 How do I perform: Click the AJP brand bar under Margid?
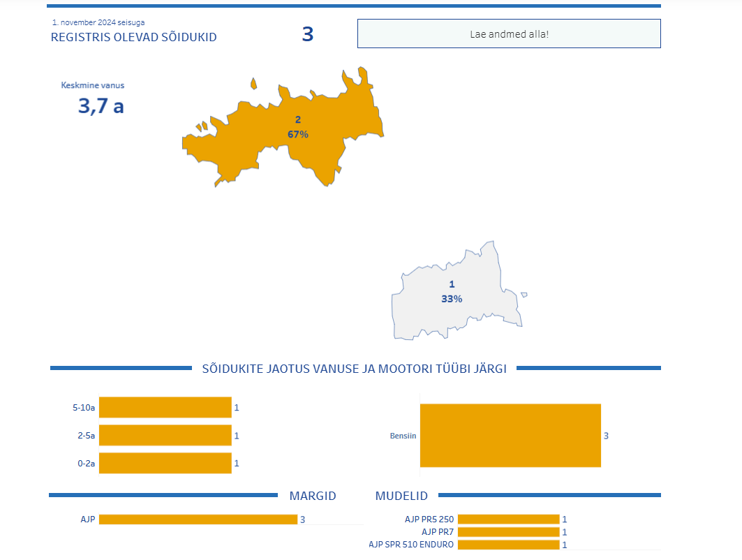pyautogui.click(x=198, y=520)
